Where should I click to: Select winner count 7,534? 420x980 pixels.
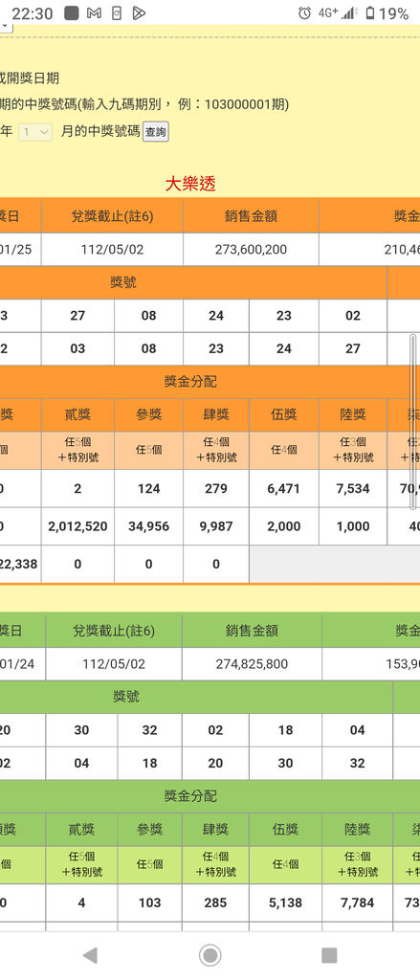pos(353,489)
